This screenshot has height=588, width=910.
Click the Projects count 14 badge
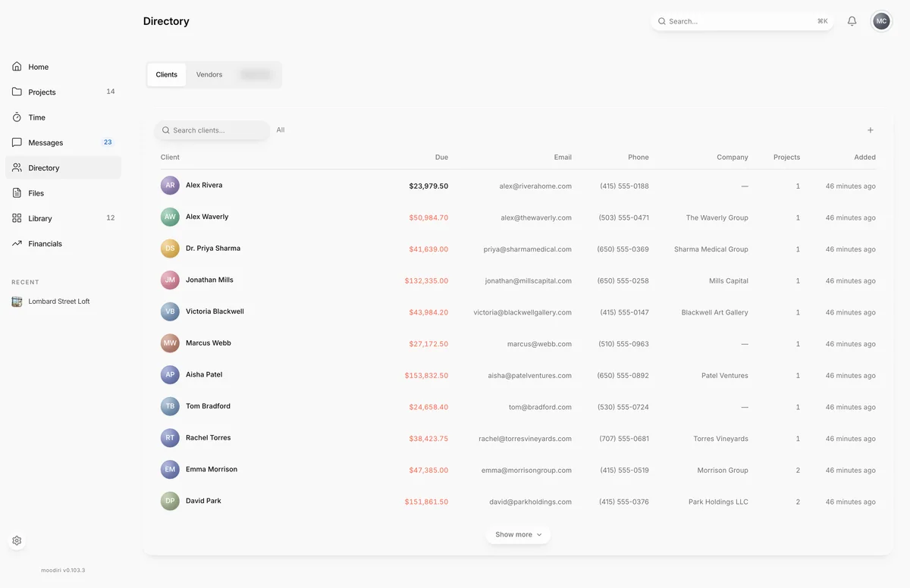pos(111,92)
